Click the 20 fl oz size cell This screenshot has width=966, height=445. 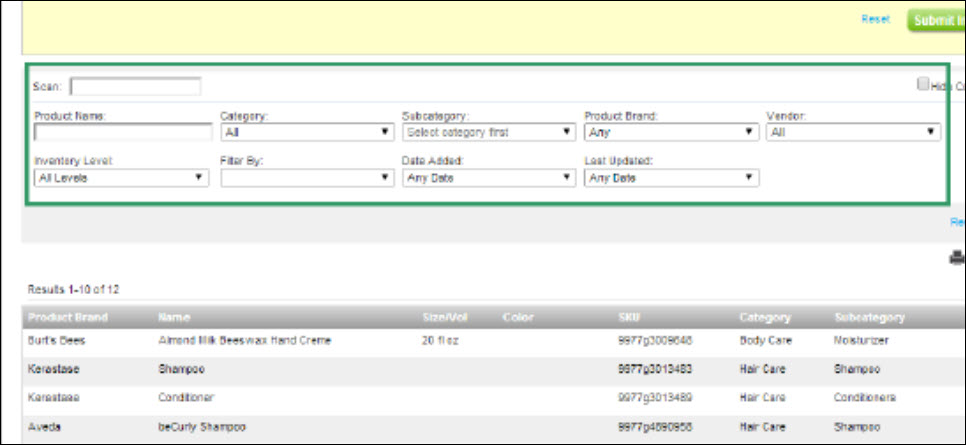[x=440, y=340]
